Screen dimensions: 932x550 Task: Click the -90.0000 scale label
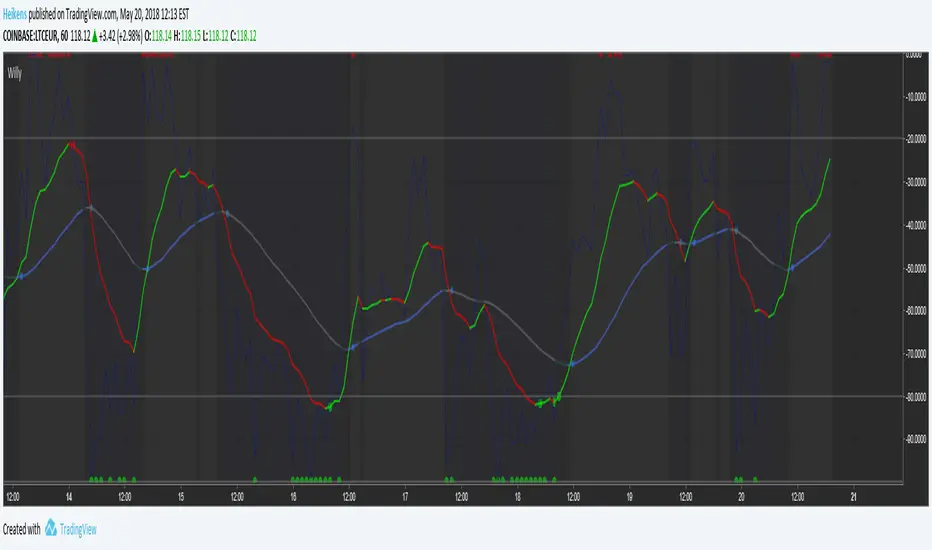[915, 439]
